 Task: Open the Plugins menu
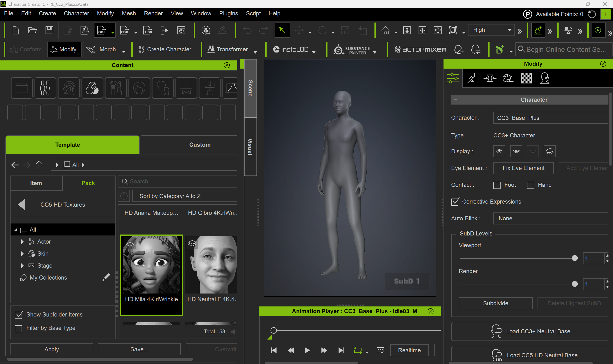tap(228, 13)
